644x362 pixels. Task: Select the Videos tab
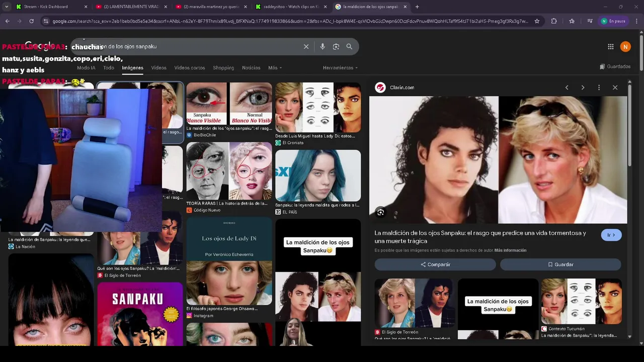coord(158,68)
